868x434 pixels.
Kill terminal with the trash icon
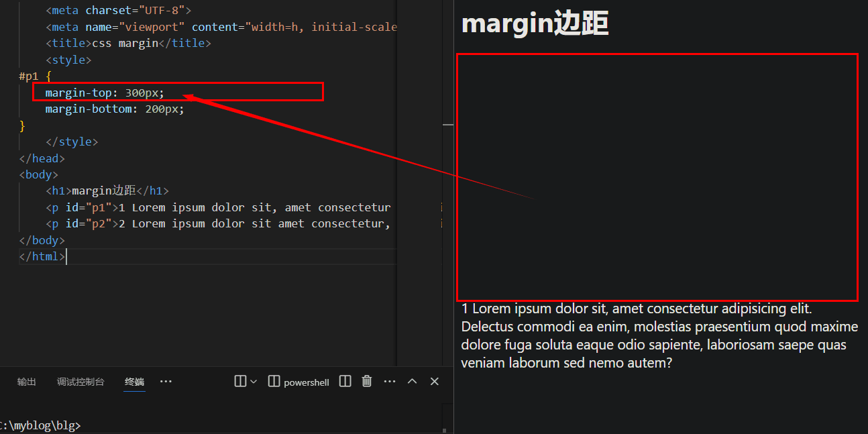pos(367,382)
